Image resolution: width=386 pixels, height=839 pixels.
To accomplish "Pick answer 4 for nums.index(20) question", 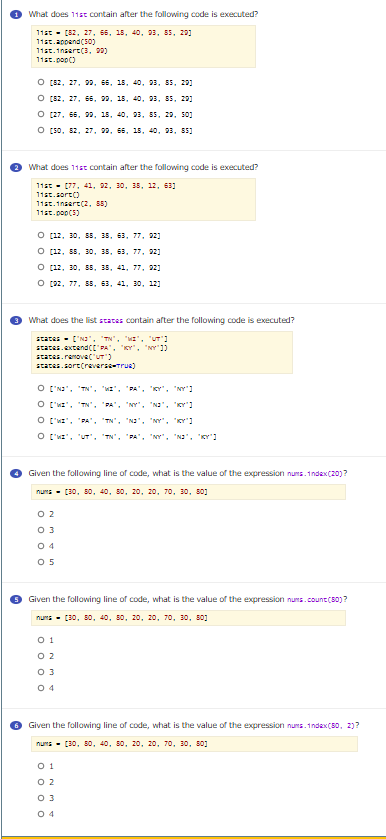I will pos(41,546).
